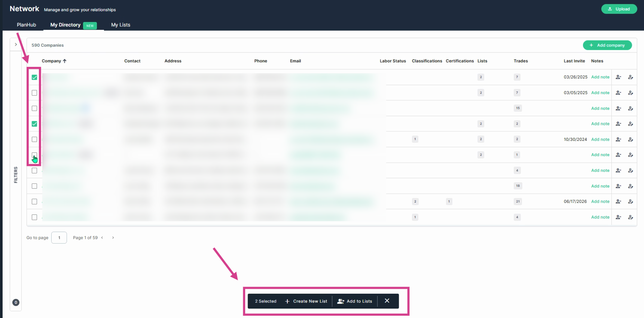Go to previous page chevron
This screenshot has width=644, height=318.
tap(102, 238)
